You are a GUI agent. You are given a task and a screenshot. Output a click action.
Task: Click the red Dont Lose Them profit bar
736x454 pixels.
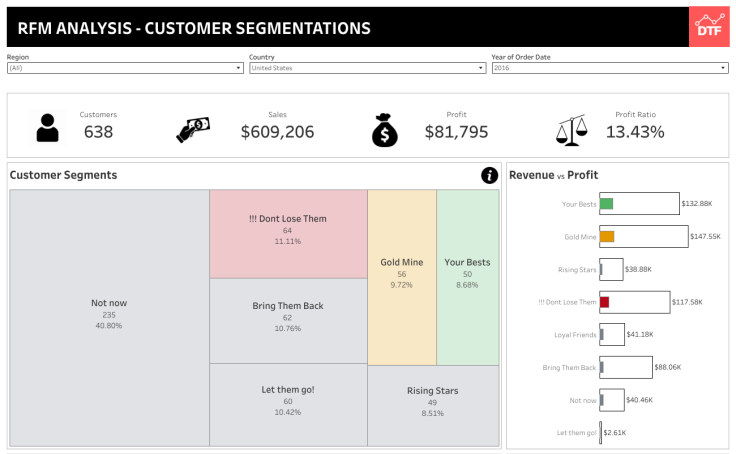coord(604,302)
